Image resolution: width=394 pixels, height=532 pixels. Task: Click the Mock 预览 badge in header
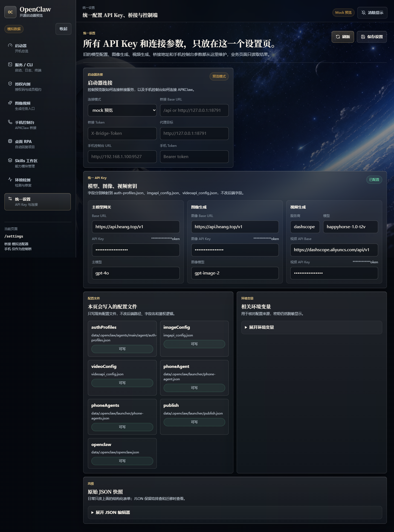point(343,13)
